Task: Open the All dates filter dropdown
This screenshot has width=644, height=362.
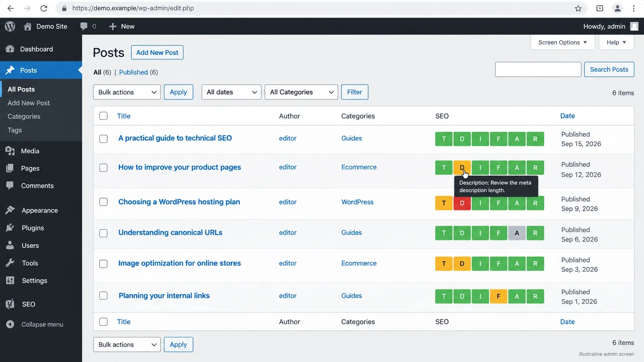Action: click(x=231, y=92)
